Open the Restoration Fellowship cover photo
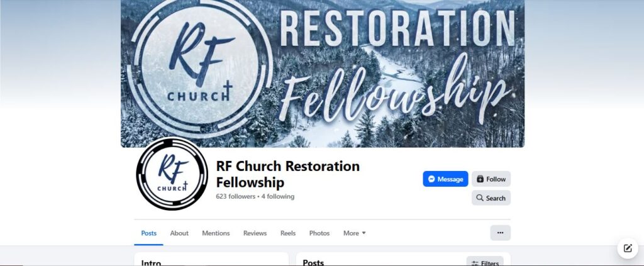Image resolution: width=644 pixels, height=266 pixels. tap(323, 73)
